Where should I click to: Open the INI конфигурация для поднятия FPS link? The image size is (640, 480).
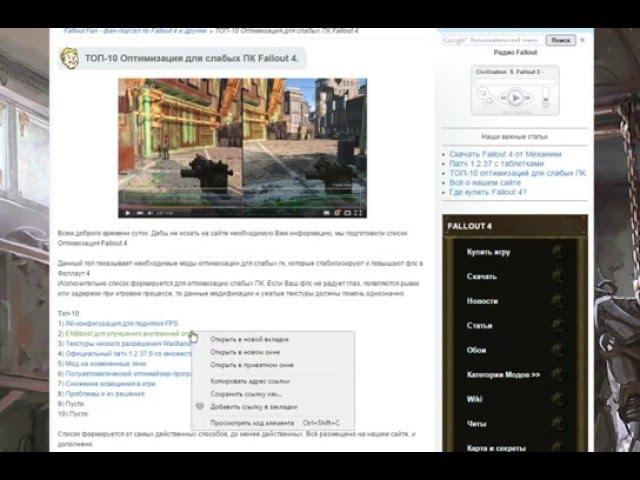122,323
